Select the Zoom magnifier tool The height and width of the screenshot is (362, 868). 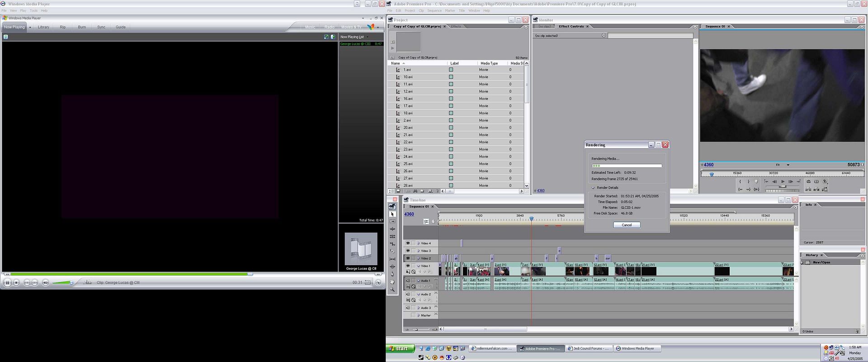coord(392,289)
